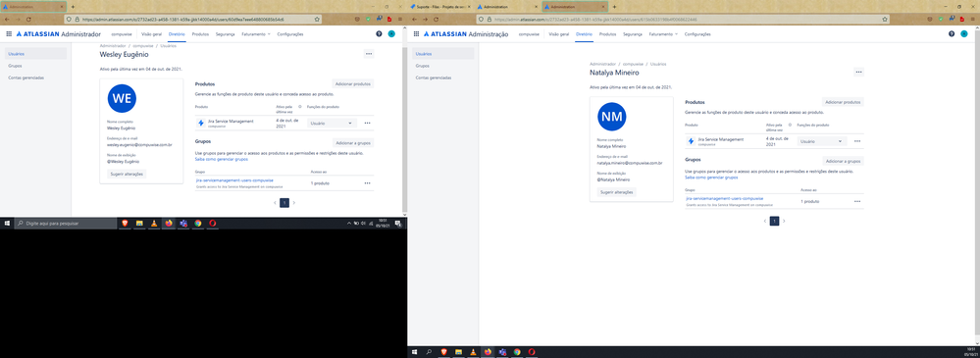The image size is (980, 358).
Task: Click Sugerir alterações for Wesley Eugênio
Action: coord(127,174)
